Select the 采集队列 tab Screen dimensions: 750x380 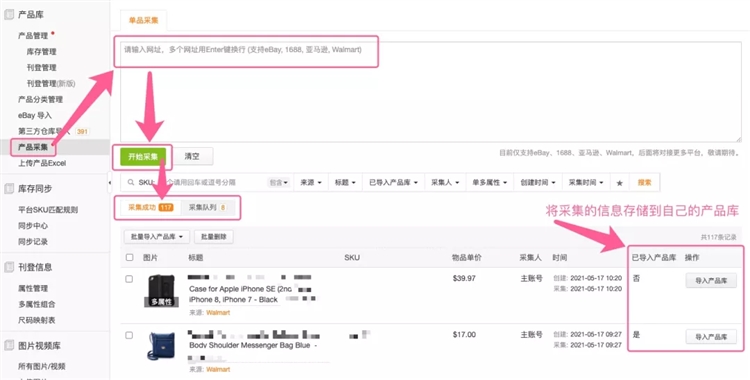point(207,208)
